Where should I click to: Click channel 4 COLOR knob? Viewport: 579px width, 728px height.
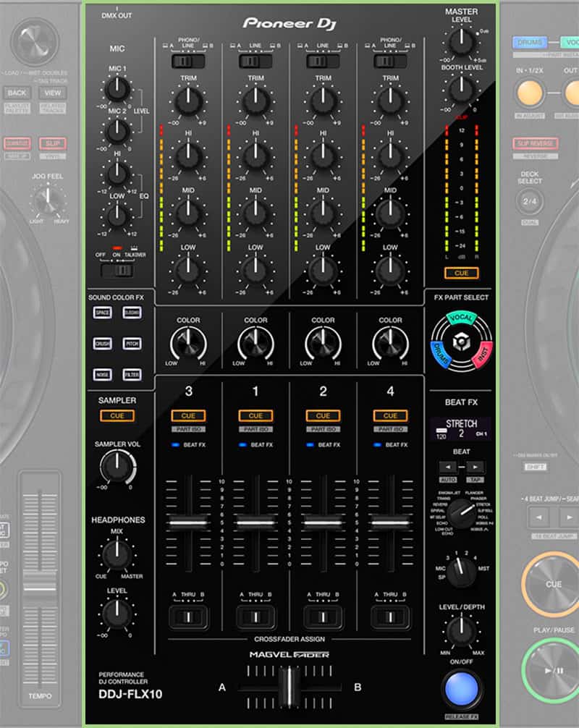click(x=390, y=343)
